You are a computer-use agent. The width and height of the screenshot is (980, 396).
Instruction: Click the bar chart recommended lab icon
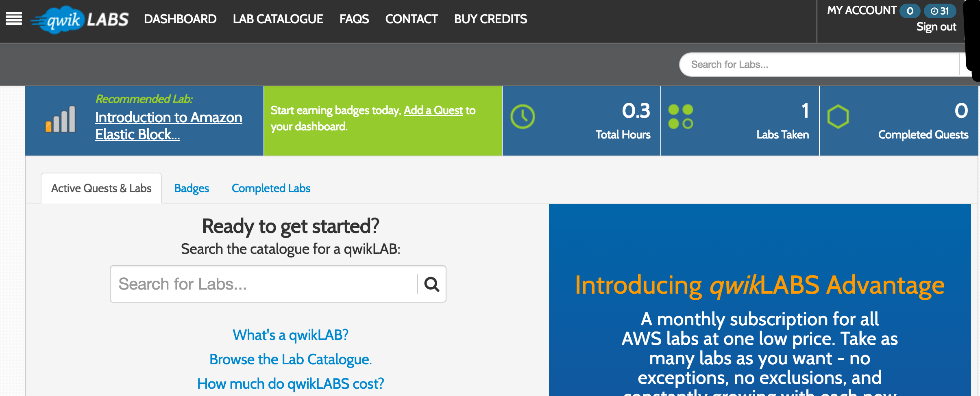[61, 119]
